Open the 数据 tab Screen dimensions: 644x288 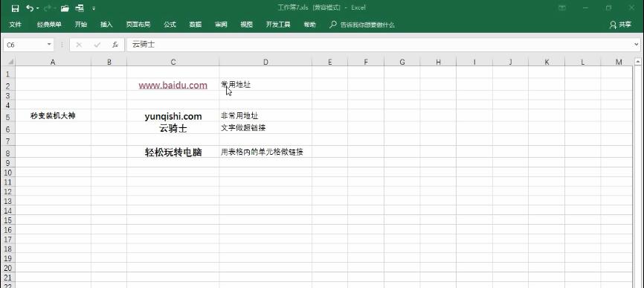tap(195, 25)
